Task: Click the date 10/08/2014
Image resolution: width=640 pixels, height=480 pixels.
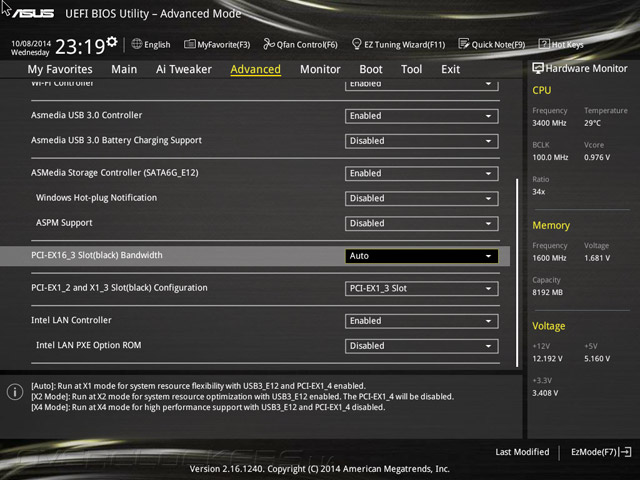Action: pyautogui.click(x=31, y=43)
